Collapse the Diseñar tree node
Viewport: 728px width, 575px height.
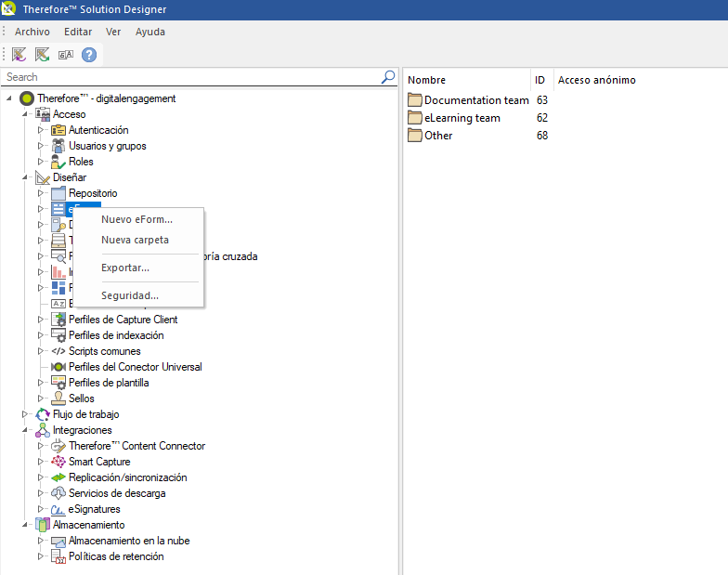[25, 177]
